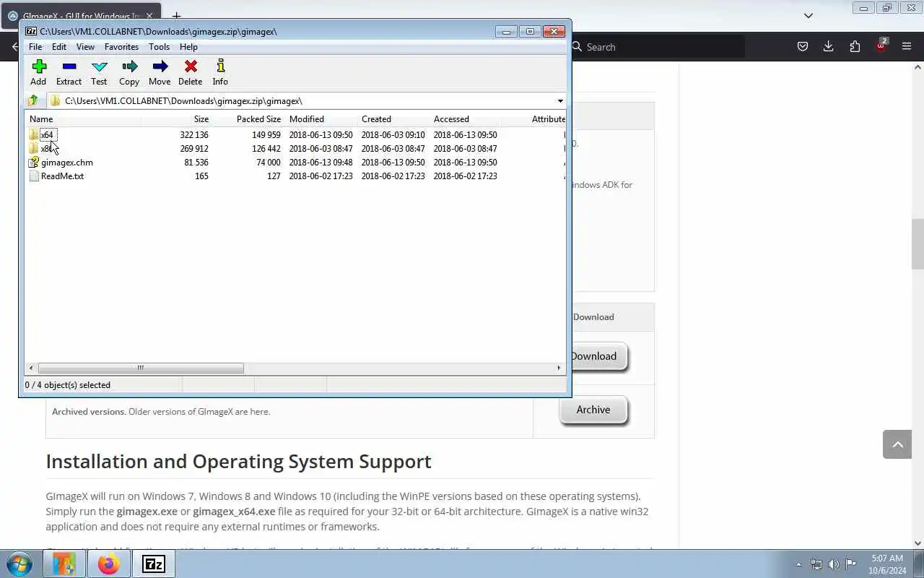Open the Info toolbar icon
The image size is (924, 578).
point(220,72)
